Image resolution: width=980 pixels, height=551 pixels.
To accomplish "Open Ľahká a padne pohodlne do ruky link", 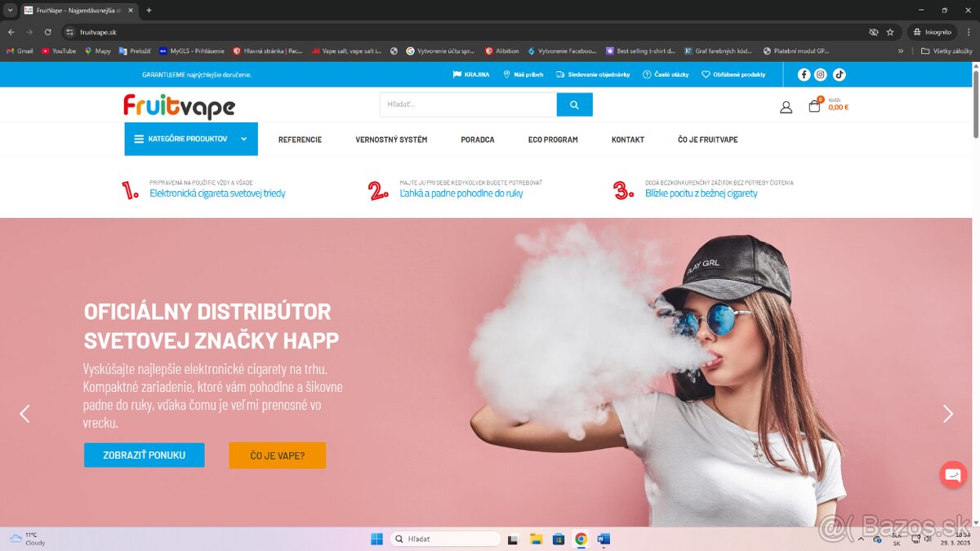I will tap(461, 193).
